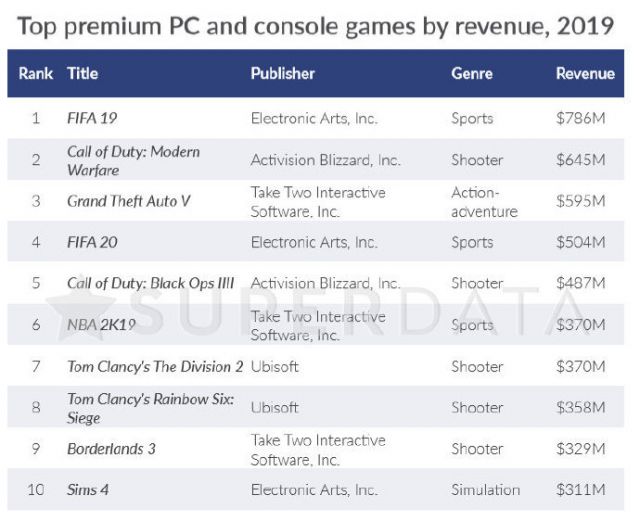Click the Simulation genre cell
Image resolution: width=640 pixels, height=521 pixels.
click(x=486, y=490)
